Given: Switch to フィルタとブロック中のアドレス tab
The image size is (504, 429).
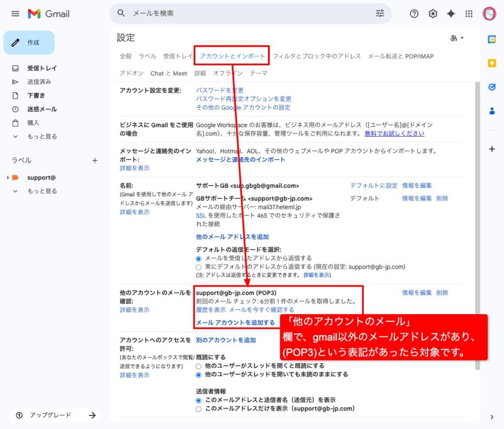Looking at the screenshot, I should [x=317, y=56].
